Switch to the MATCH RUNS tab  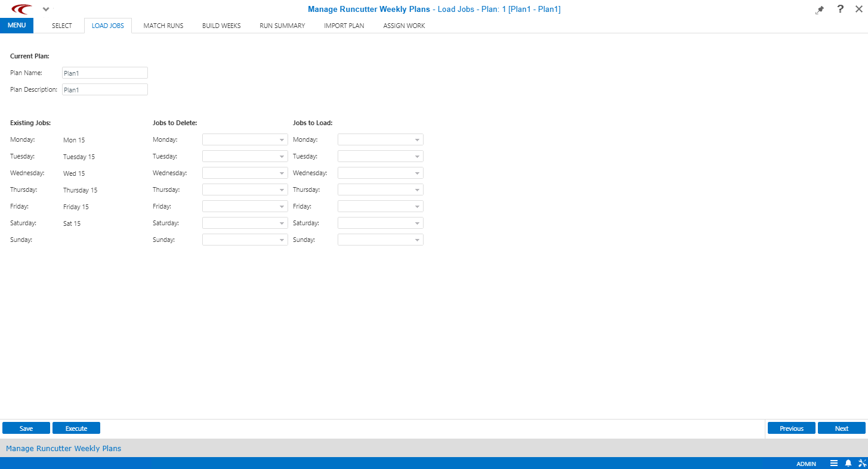(163, 25)
